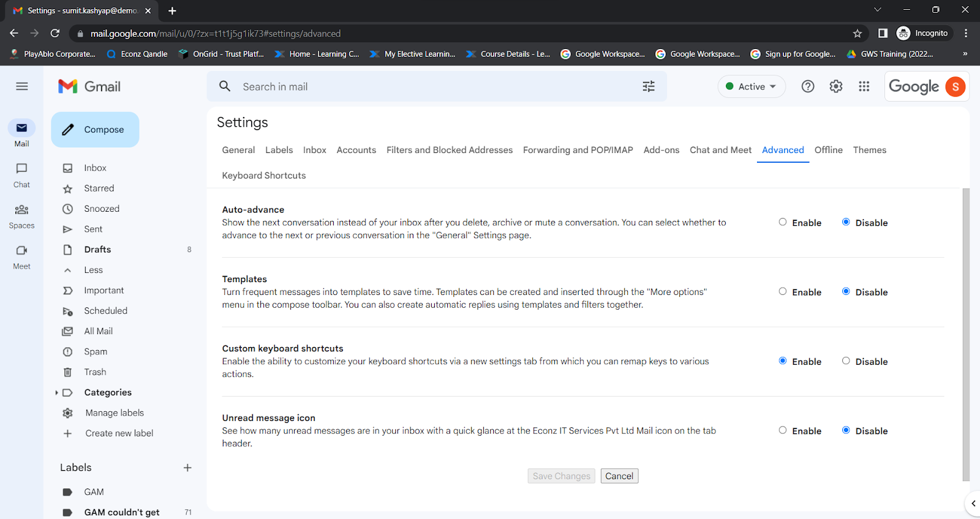Screen dimensions: 980x519
Task: Open the account avatar S
Action: tap(956, 86)
